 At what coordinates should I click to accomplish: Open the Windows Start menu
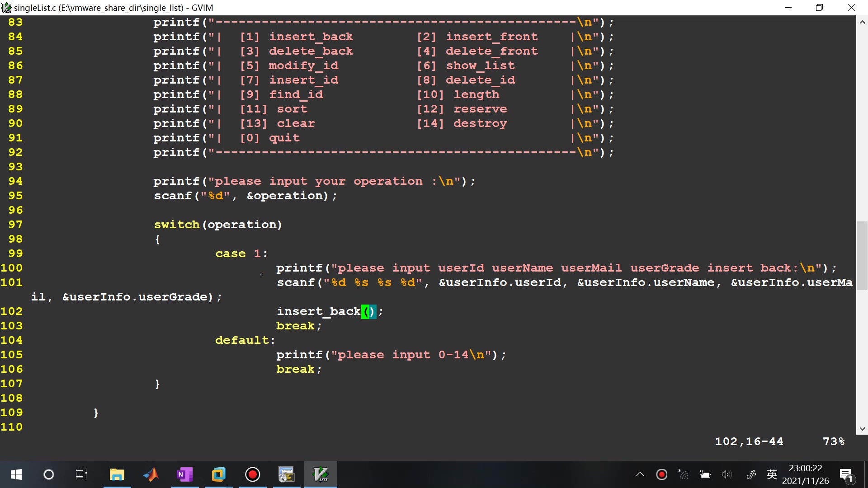click(16, 474)
